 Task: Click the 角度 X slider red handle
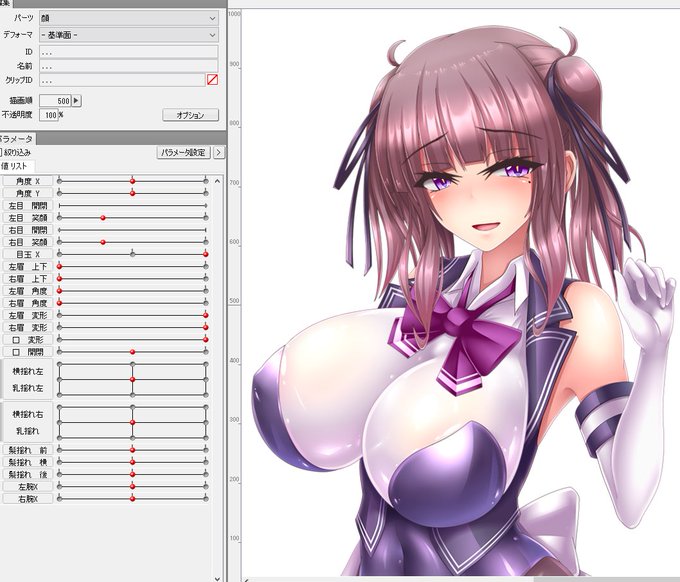[x=133, y=181]
